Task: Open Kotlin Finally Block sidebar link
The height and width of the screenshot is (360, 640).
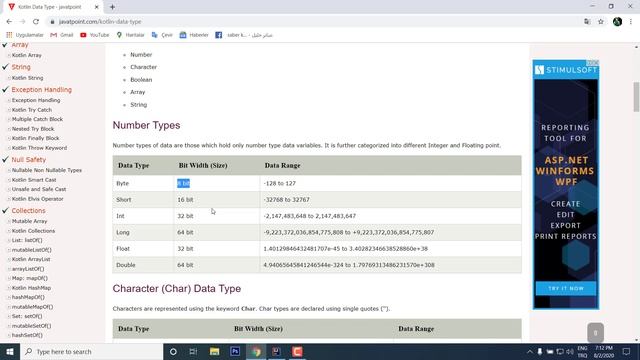Action: tap(36, 138)
